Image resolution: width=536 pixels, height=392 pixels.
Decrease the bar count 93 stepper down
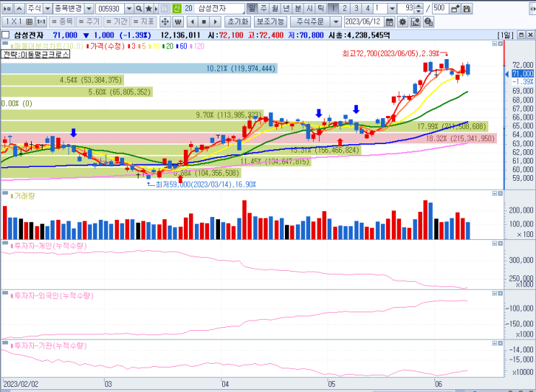click(x=419, y=11)
